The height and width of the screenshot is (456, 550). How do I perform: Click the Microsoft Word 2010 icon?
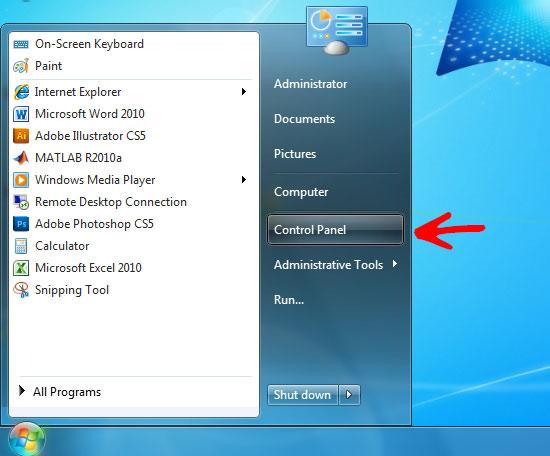pyautogui.click(x=21, y=114)
